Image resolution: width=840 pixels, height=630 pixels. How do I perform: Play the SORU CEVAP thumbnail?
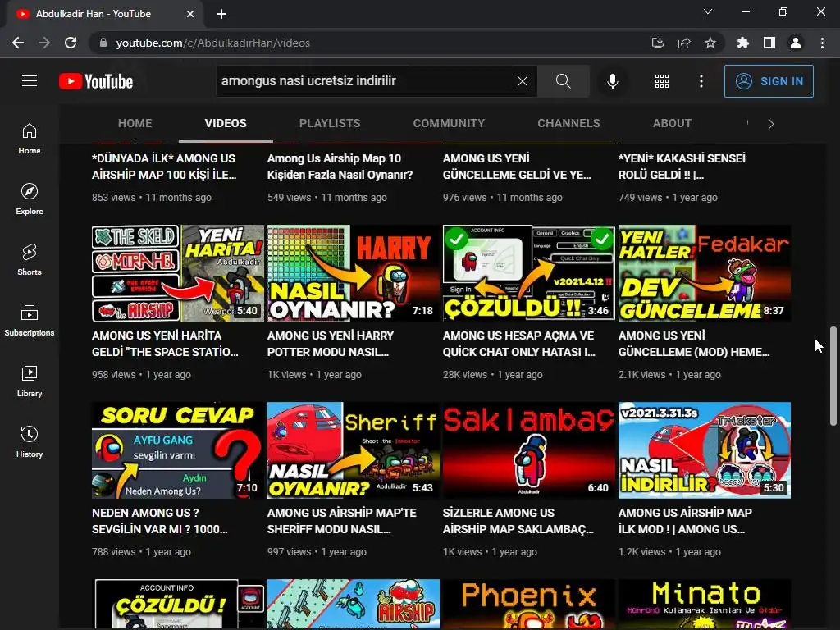(x=178, y=450)
